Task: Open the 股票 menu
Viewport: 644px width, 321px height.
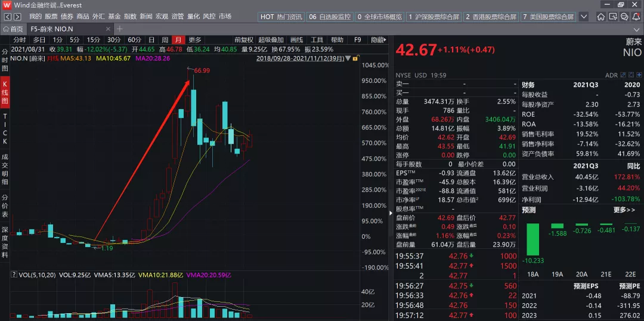Action: pos(51,17)
